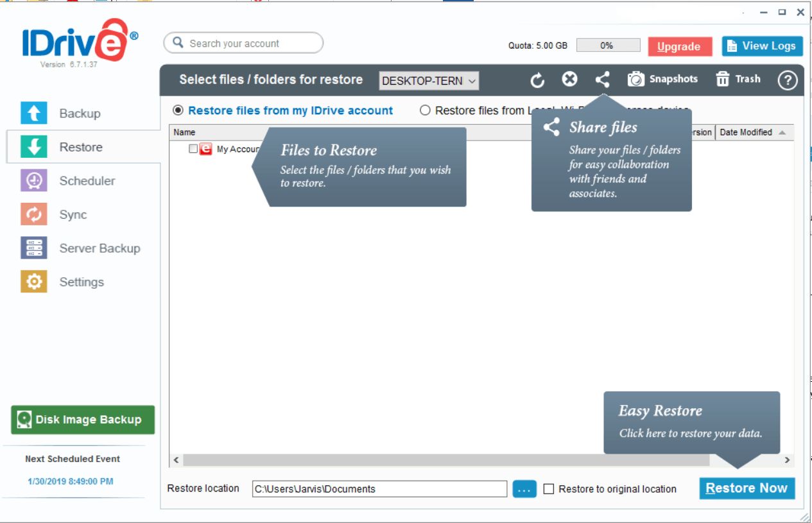Screen dimensions: 812x523
Task: Minimize the IDrive window
Action: [764, 12]
